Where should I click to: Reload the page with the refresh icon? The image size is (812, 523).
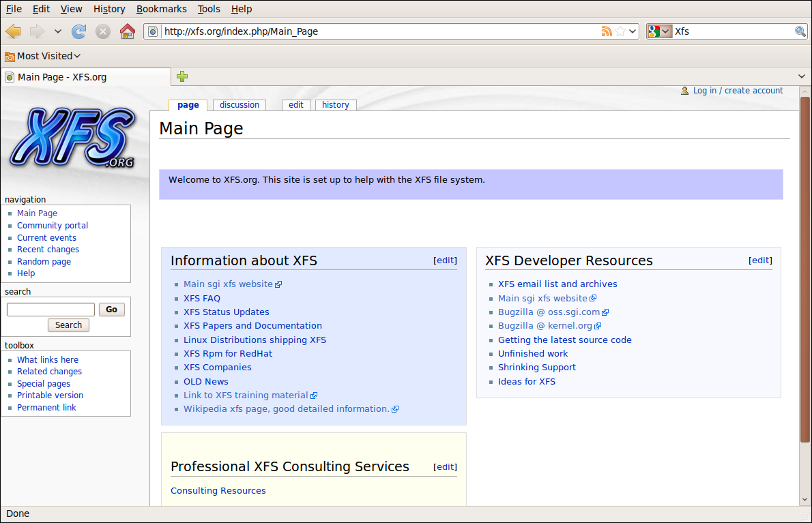pos(78,31)
